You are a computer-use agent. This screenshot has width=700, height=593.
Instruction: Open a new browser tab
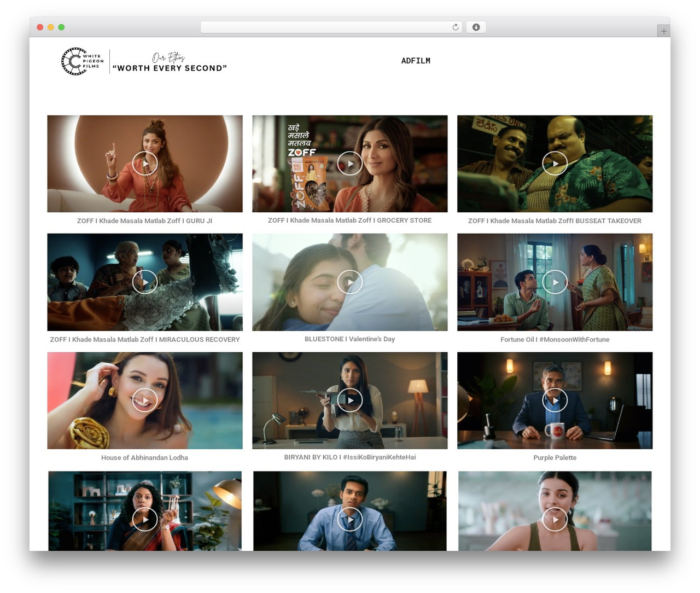coord(663,31)
